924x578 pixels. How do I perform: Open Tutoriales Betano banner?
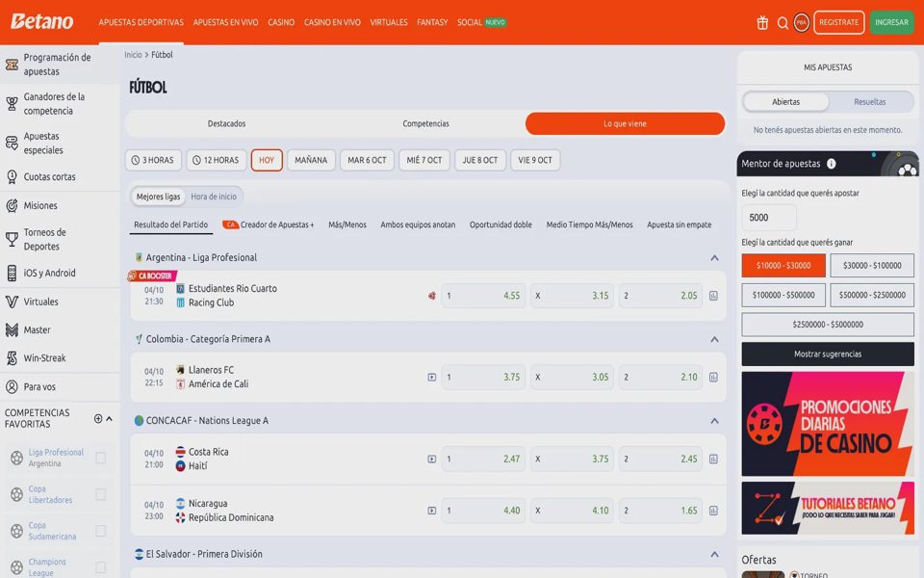[828, 509]
